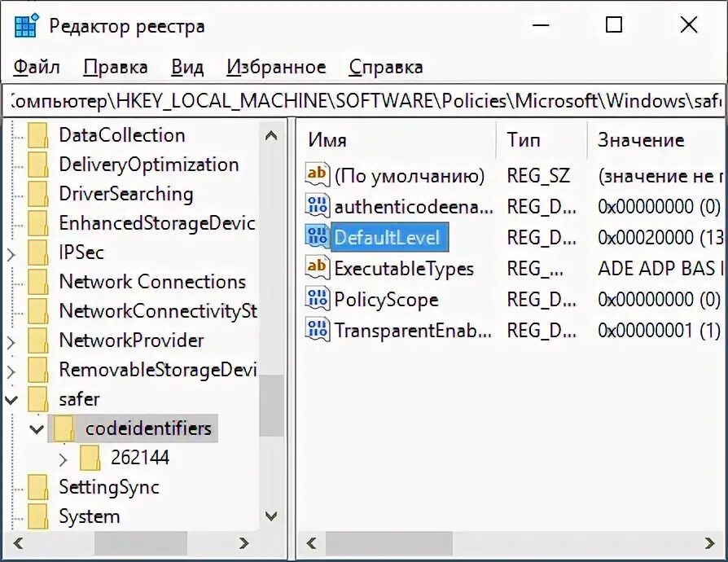Expand the NetworkProvider tree node
The image size is (728, 562).
(x=11, y=342)
